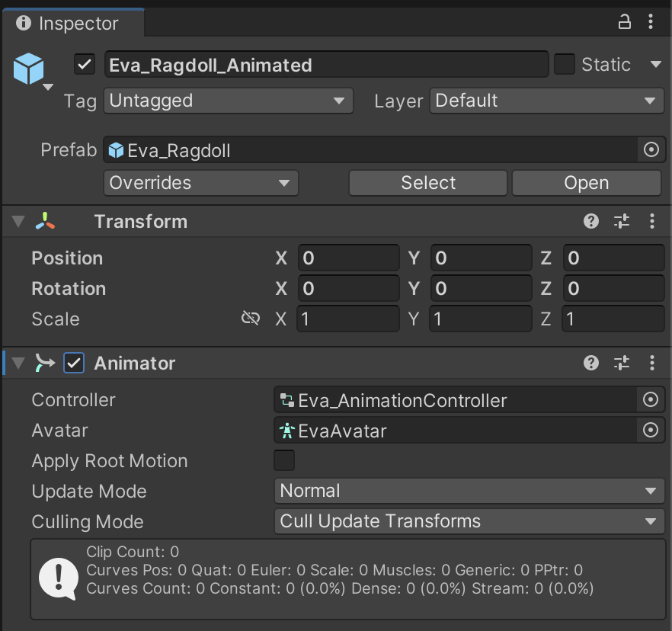Open Transform component help reference

591,222
